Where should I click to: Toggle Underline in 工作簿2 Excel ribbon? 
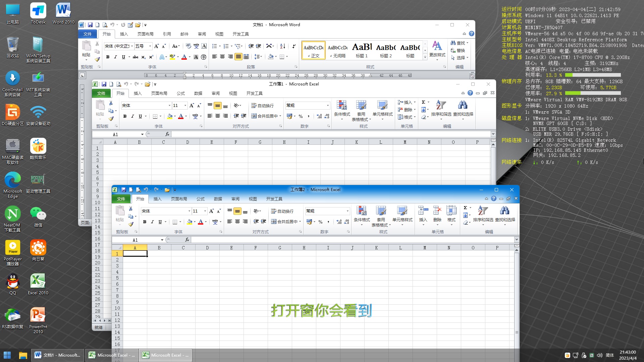coord(160,222)
